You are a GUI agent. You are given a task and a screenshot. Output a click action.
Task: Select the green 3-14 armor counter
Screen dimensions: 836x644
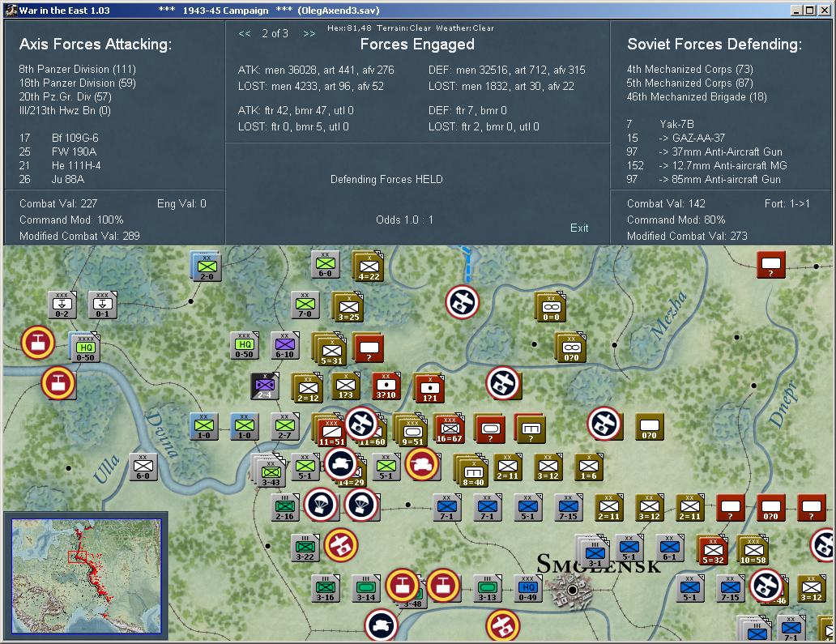tap(366, 588)
